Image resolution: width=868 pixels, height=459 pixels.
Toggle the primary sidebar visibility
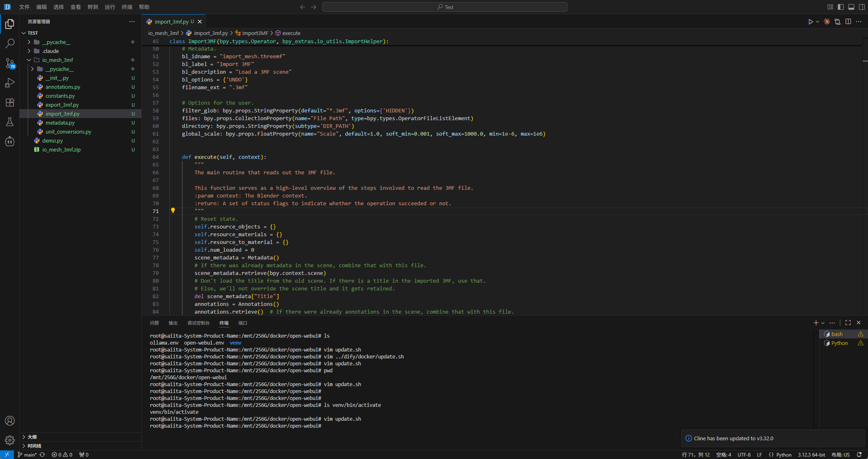click(841, 7)
